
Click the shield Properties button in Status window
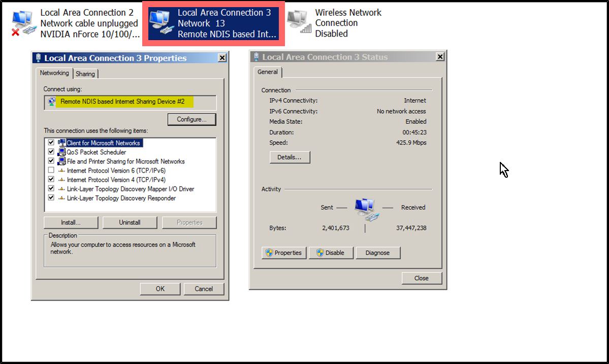pyautogui.click(x=284, y=253)
